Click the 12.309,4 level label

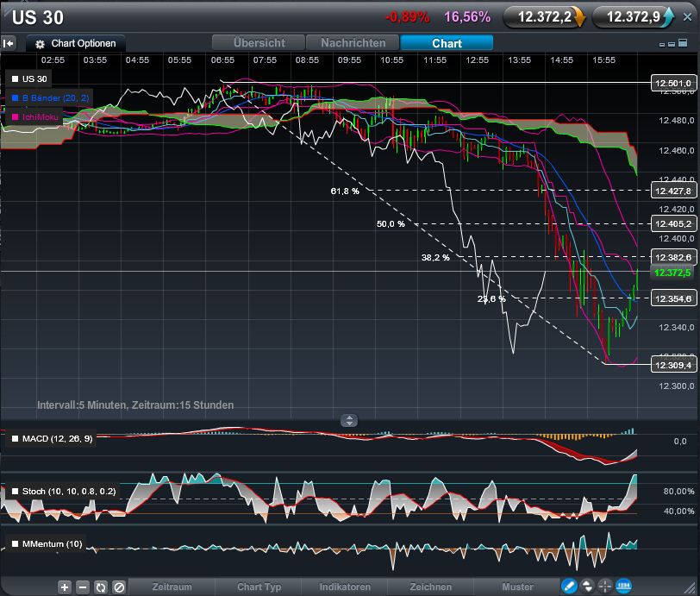point(673,365)
